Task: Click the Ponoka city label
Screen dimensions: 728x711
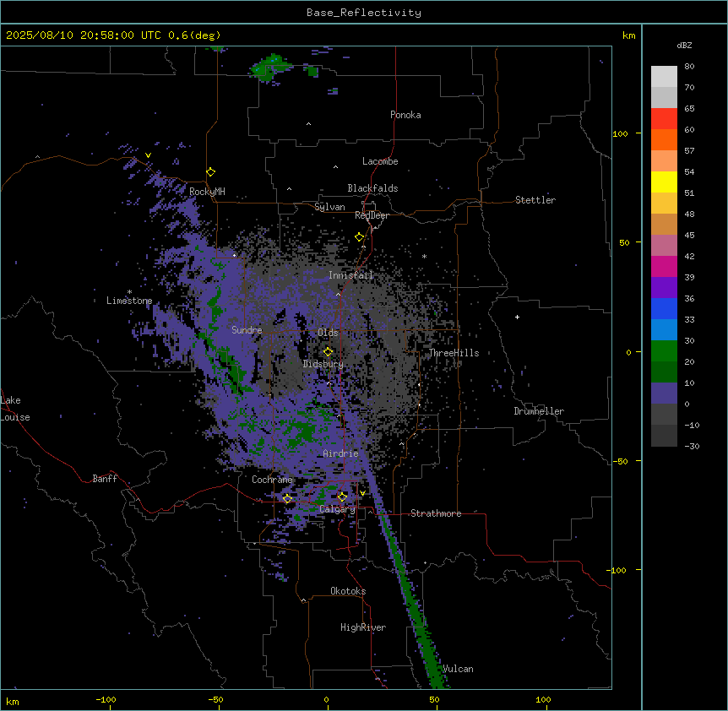Action: click(x=405, y=115)
